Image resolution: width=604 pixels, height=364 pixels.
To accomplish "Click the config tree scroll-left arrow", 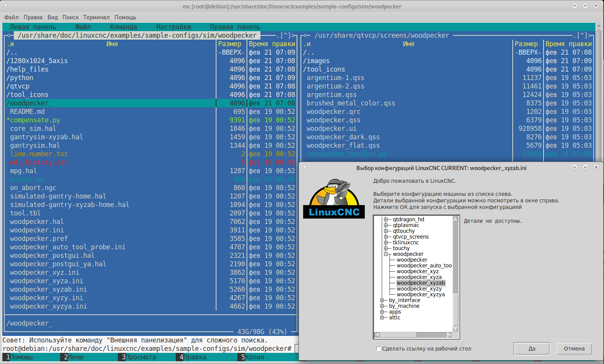I will click(x=377, y=335).
